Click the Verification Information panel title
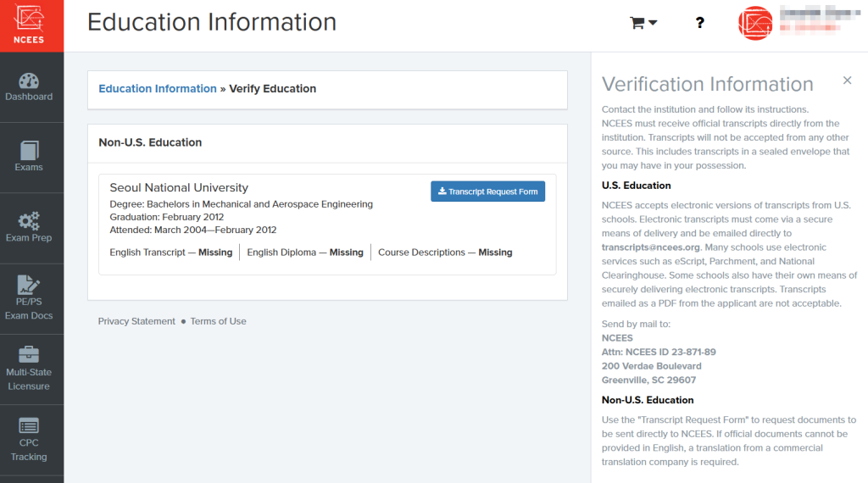The width and height of the screenshot is (868, 483). (708, 84)
